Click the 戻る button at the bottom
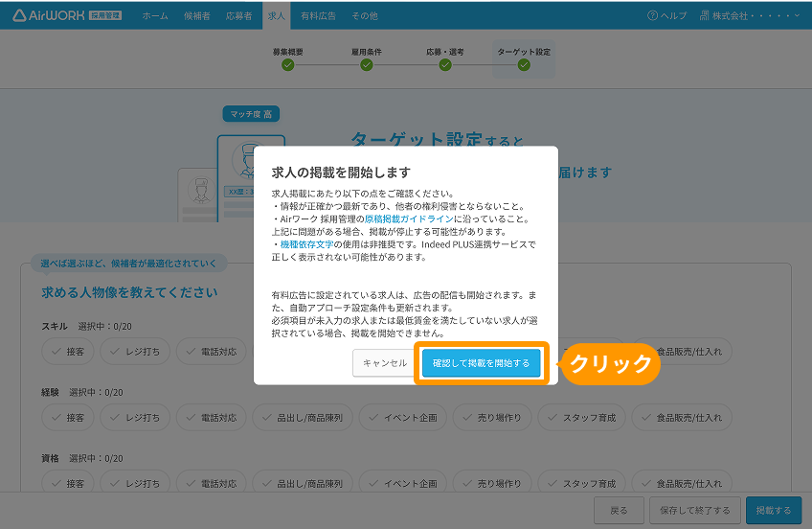 pos(619,511)
